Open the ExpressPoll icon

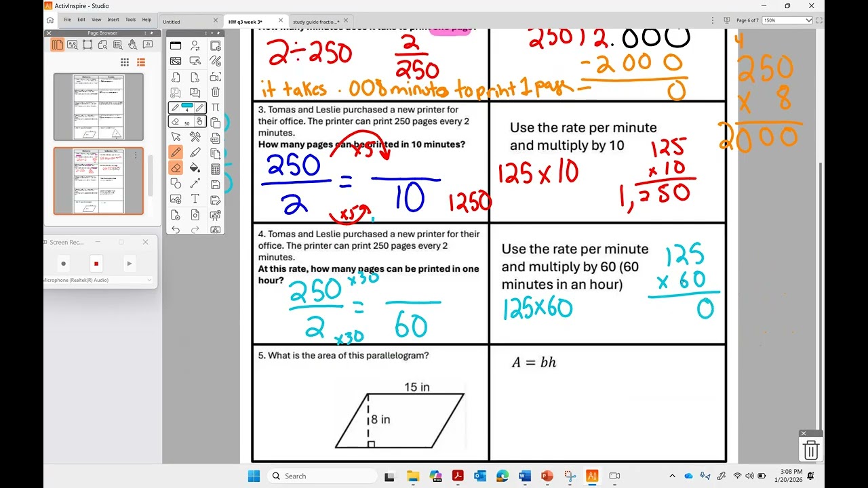(x=196, y=92)
